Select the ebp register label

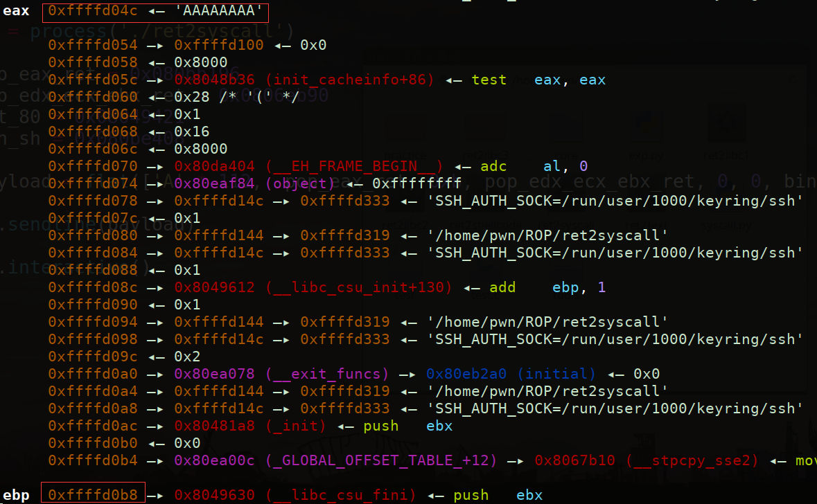point(16,494)
